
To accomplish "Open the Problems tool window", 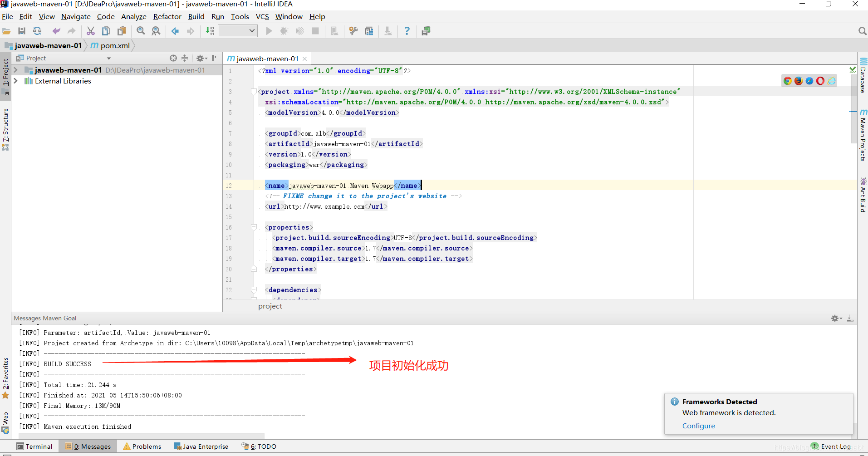I will (142, 446).
